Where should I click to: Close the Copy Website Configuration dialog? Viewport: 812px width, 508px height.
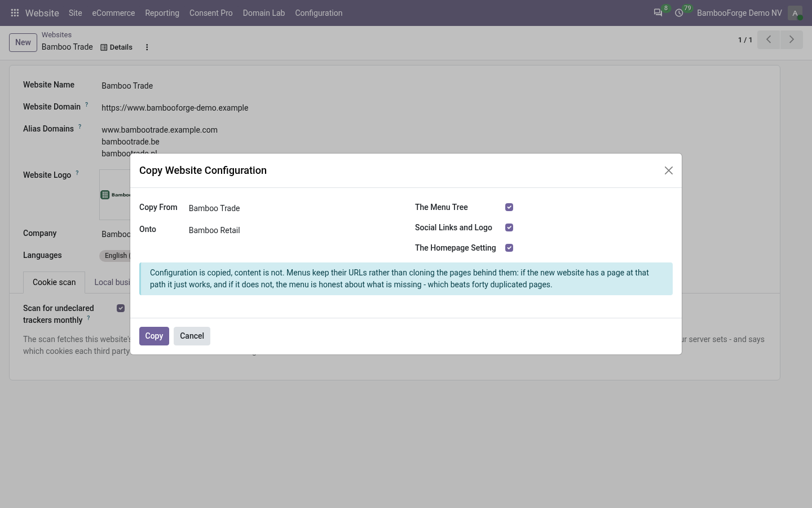pyautogui.click(x=669, y=170)
